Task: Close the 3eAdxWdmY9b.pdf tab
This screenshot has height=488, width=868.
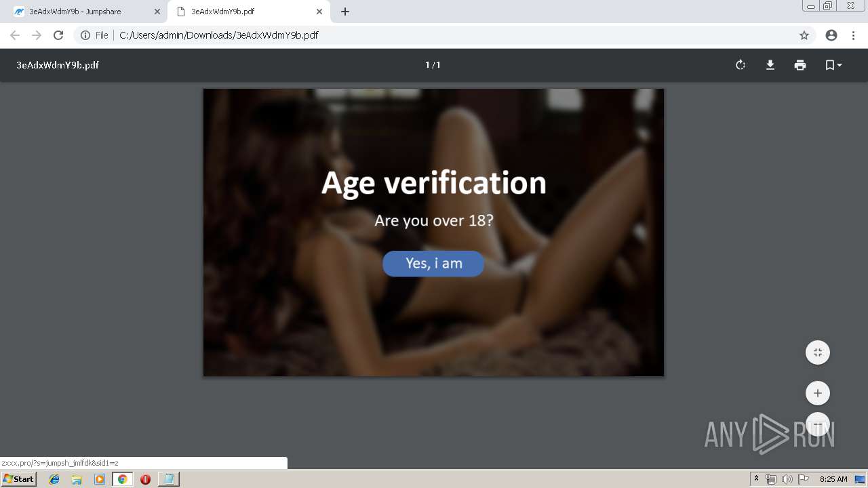Action: click(x=319, y=12)
